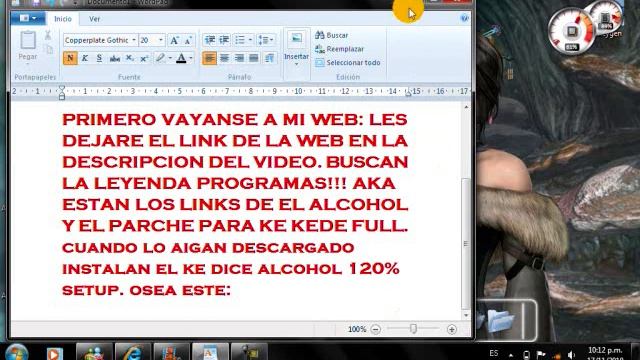Click zoom out minus button
640x360 pixels.
coord(376,329)
